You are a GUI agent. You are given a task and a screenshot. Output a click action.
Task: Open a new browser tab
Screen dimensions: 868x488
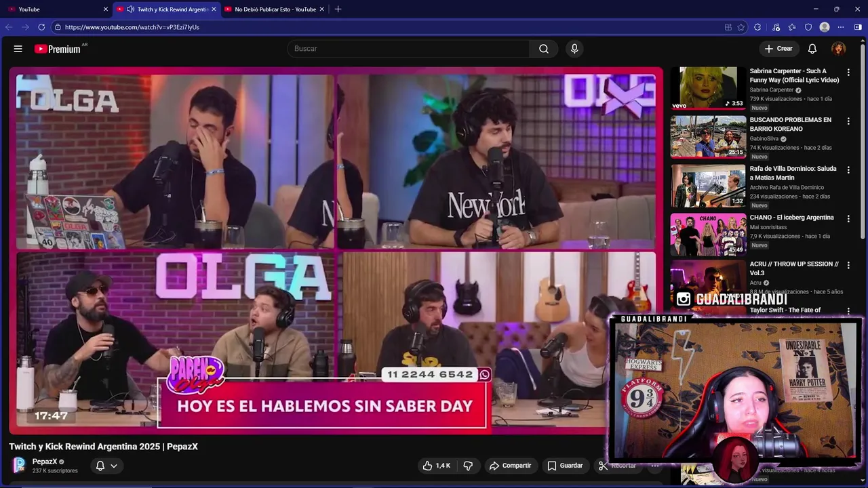[338, 9]
